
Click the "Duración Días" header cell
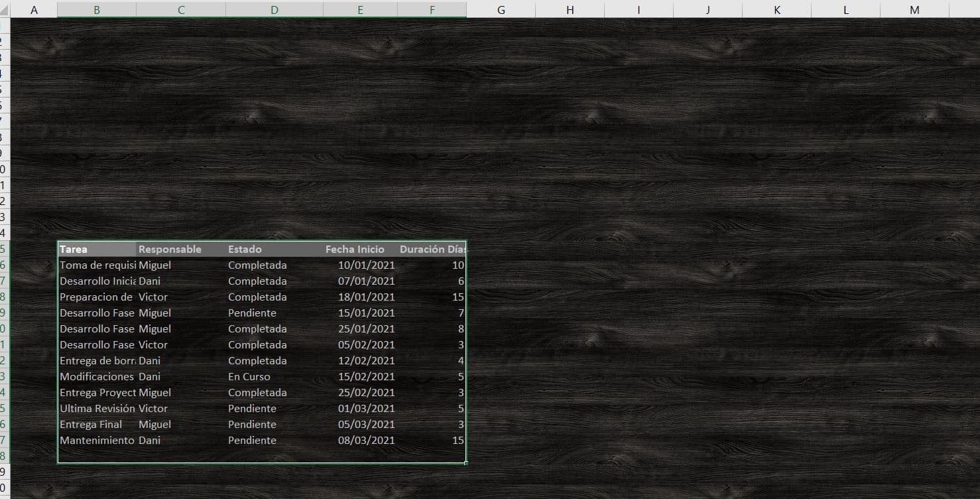pos(432,249)
